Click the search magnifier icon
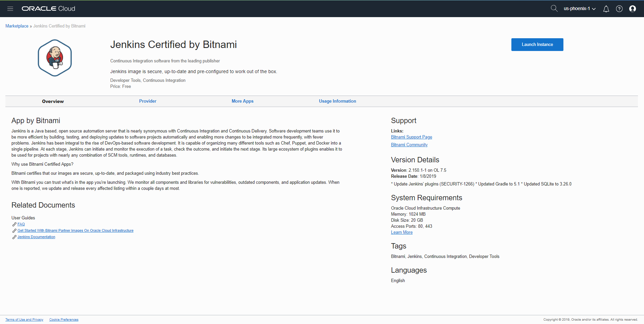This screenshot has width=644, height=324. 554,8
